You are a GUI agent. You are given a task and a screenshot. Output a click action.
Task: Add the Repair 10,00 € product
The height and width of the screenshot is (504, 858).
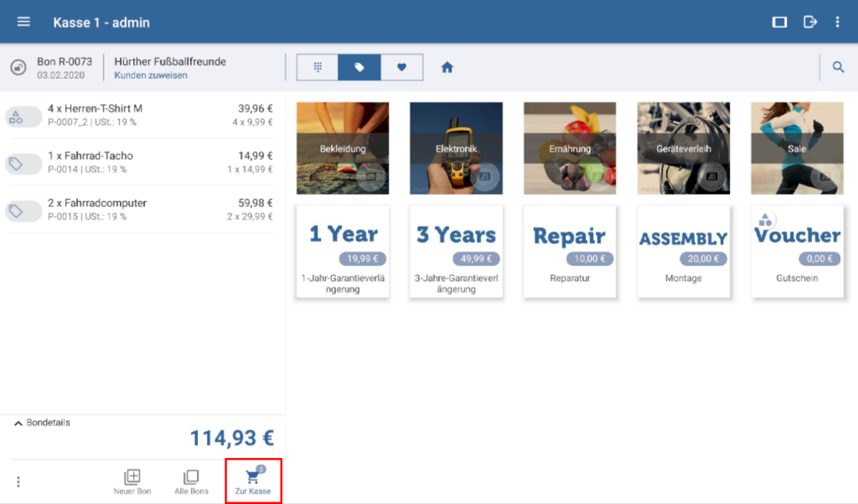tap(570, 250)
